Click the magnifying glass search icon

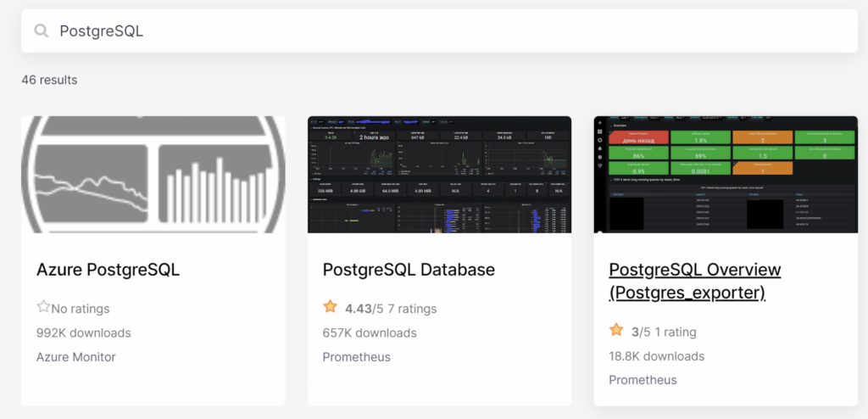(41, 31)
